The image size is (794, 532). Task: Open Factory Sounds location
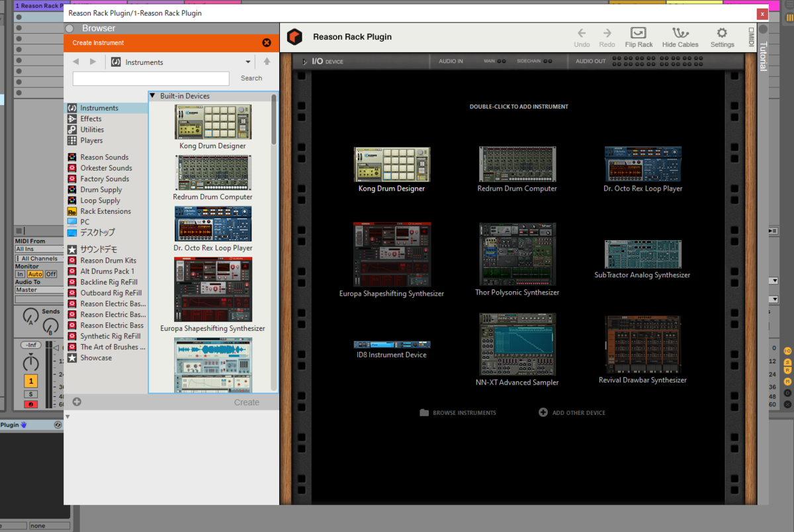(x=106, y=179)
